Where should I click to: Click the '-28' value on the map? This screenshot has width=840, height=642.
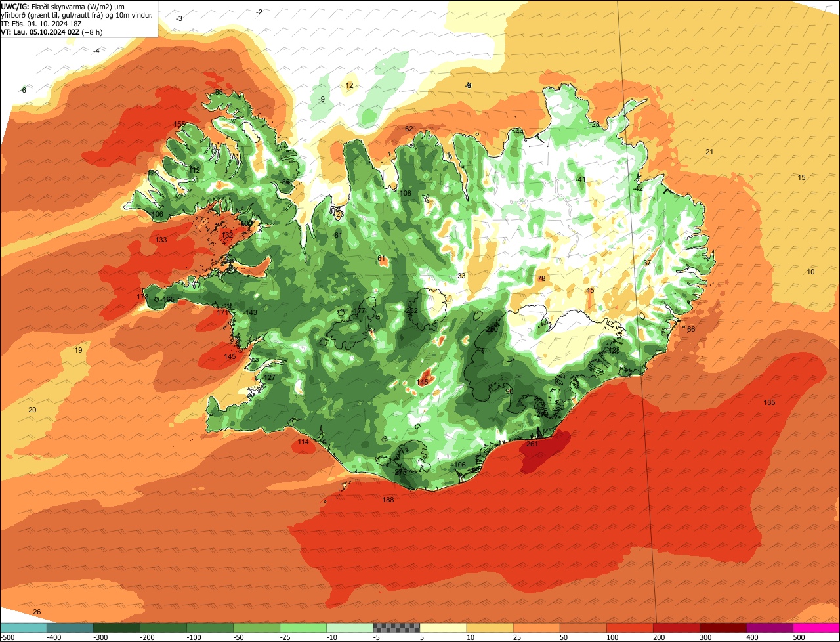pos(595,125)
